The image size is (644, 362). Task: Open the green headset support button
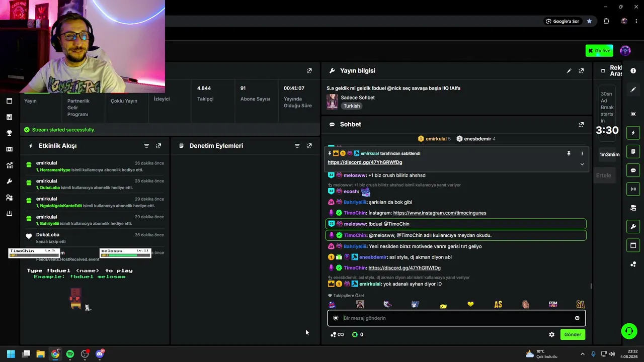coord(629,331)
